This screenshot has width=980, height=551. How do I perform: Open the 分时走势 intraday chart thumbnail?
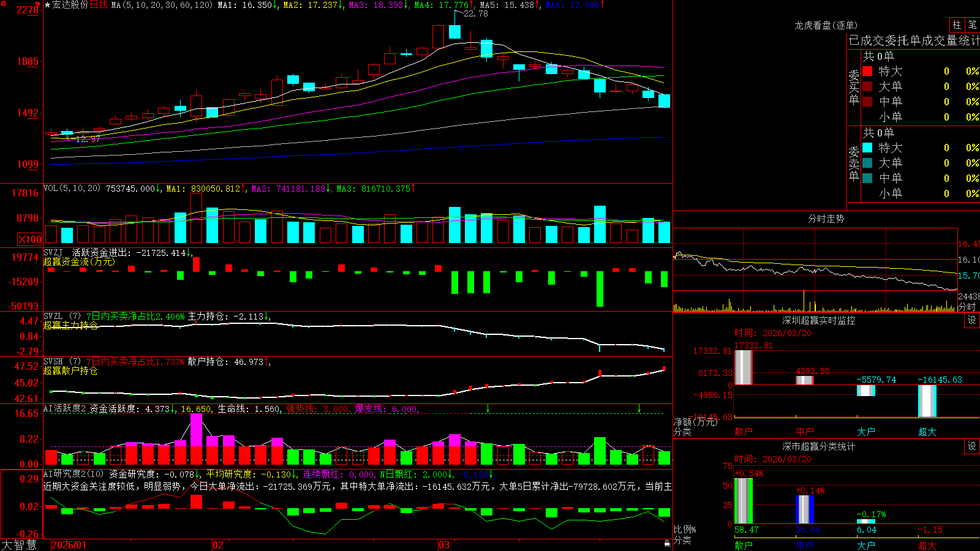pos(815,270)
